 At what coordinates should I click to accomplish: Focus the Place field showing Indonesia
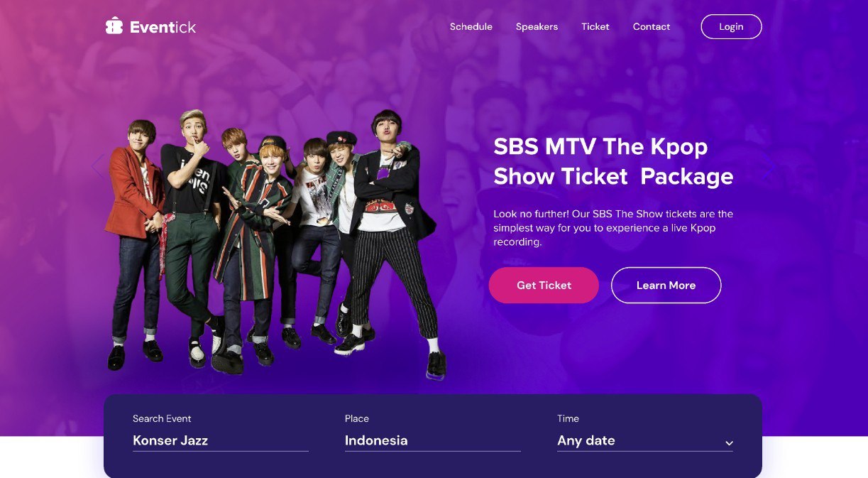(433, 441)
